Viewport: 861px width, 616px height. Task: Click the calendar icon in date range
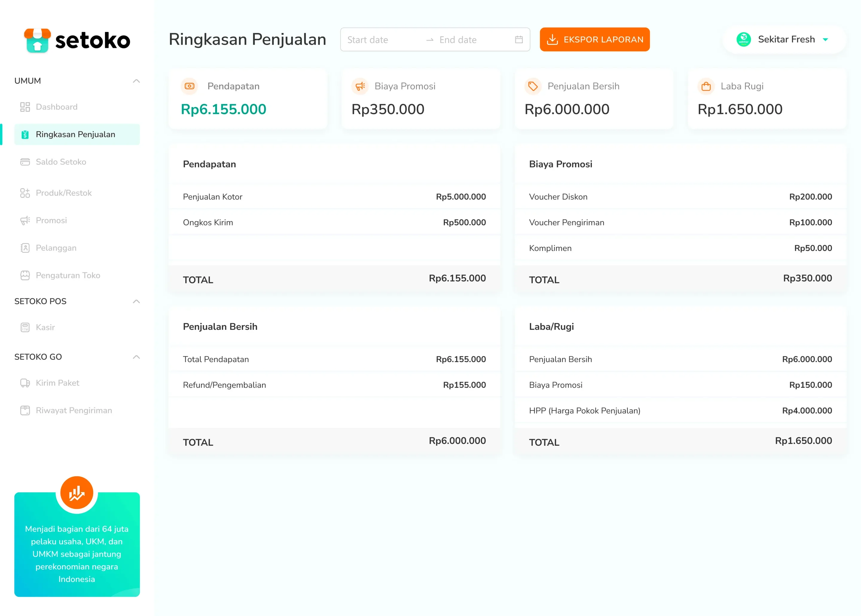click(519, 39)
